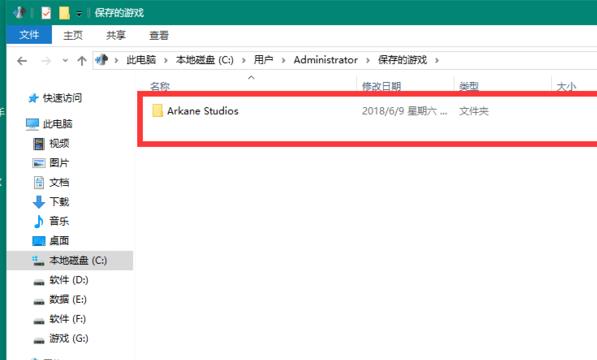Select the Arkane Studios folder icon
Screen dimensions: 597x360
tap(157, 111)
